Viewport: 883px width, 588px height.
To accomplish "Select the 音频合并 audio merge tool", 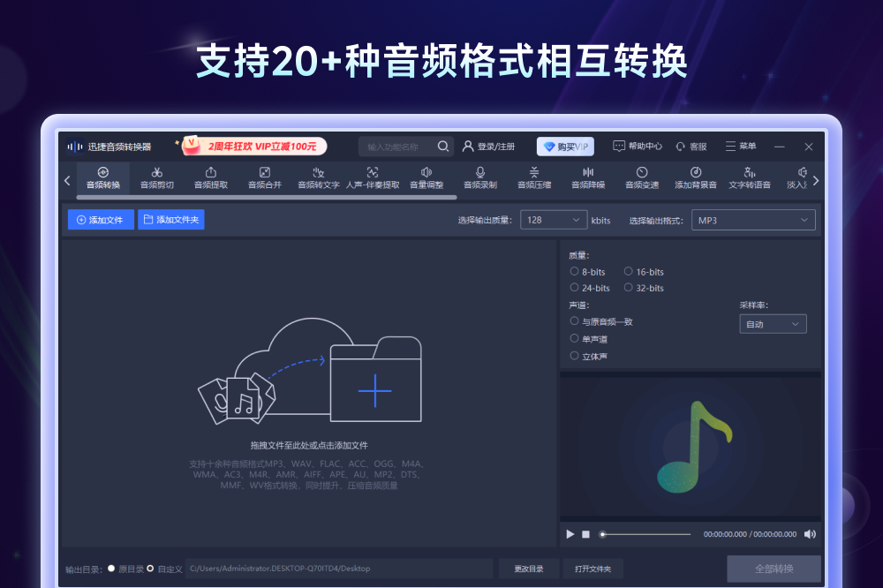I will (x=265, y=178).
